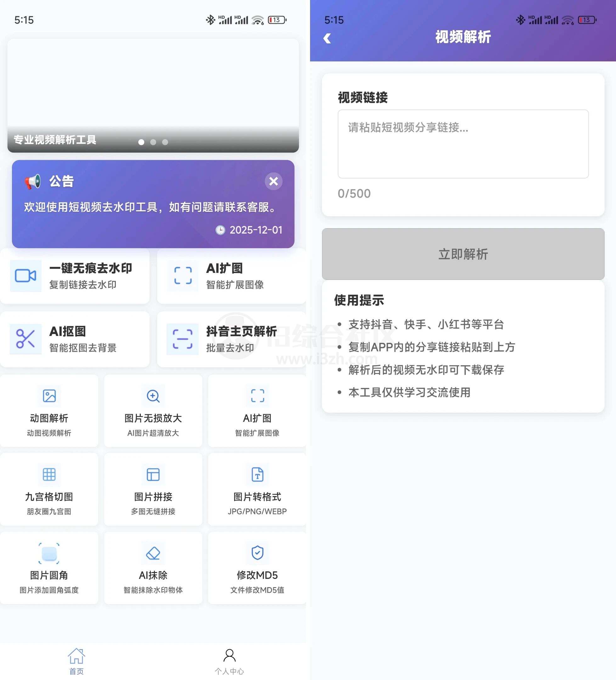Open the AI抠图 smart cutout tool

pyautogui.click(x=75, y=339)
